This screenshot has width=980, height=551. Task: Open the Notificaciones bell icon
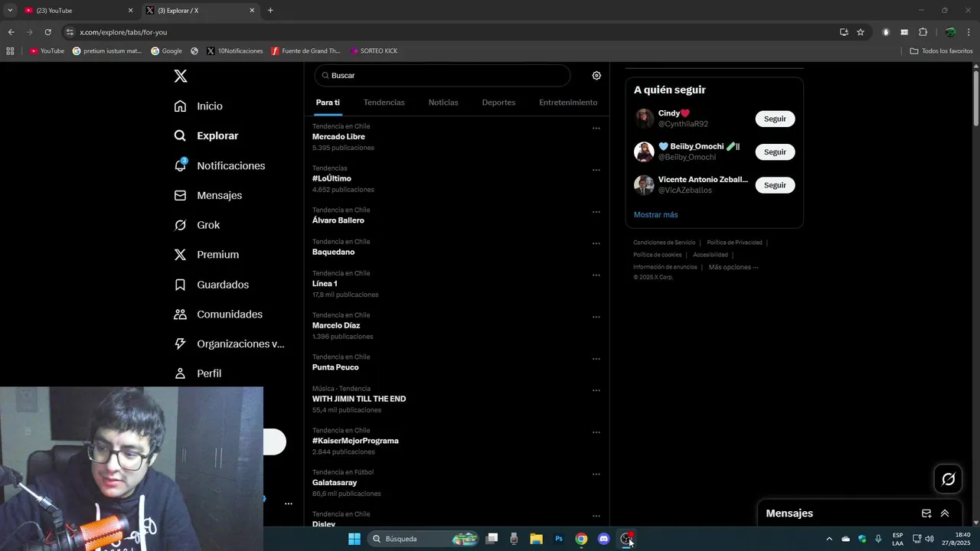click(x=181, y=165)
